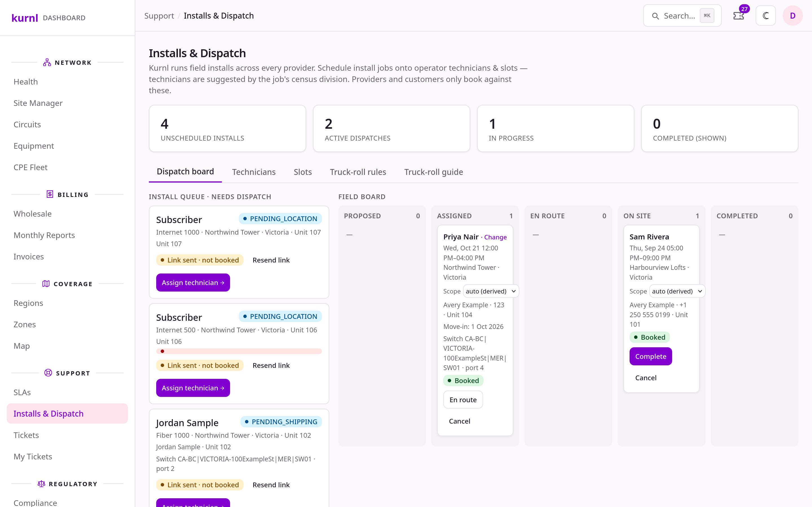The width and height of the screenshot is (812, 507).
Task: Switch to the Technicians tab
Action: 254,172
